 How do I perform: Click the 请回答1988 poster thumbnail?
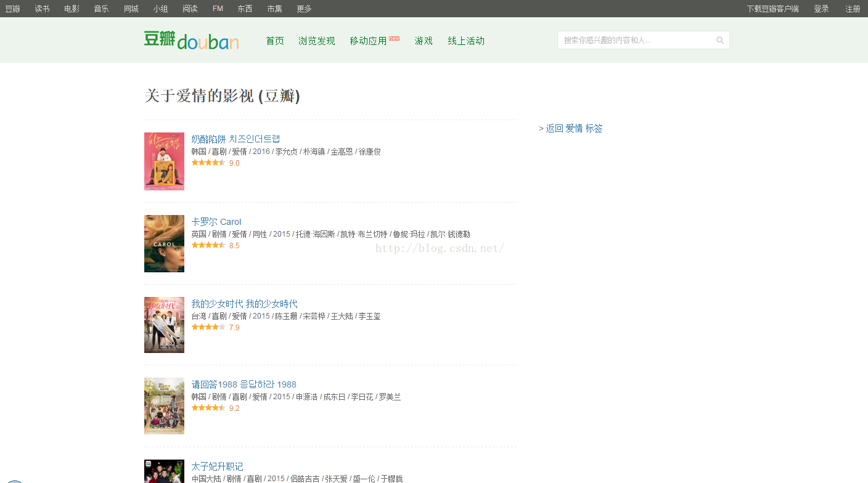(164, 406)
